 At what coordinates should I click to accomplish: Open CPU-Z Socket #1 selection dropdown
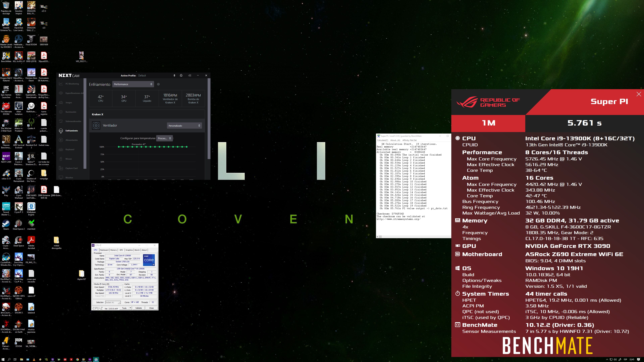click(x=113, y=302)
